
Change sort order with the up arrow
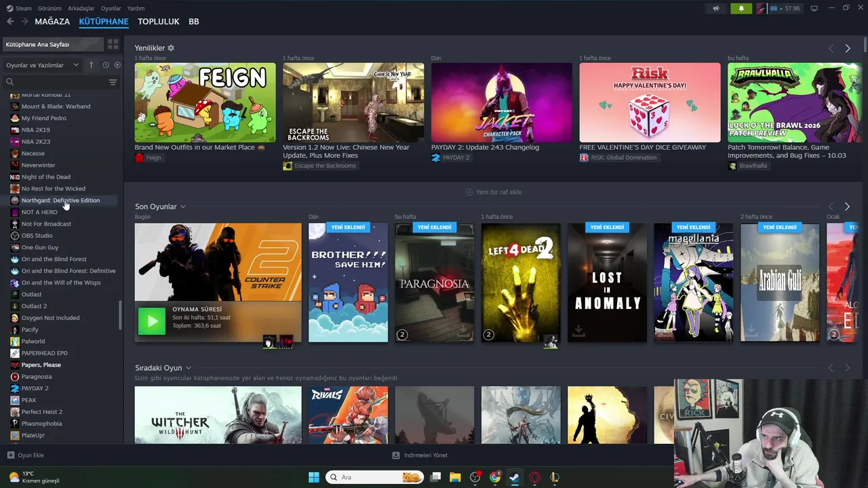[91, 65]
